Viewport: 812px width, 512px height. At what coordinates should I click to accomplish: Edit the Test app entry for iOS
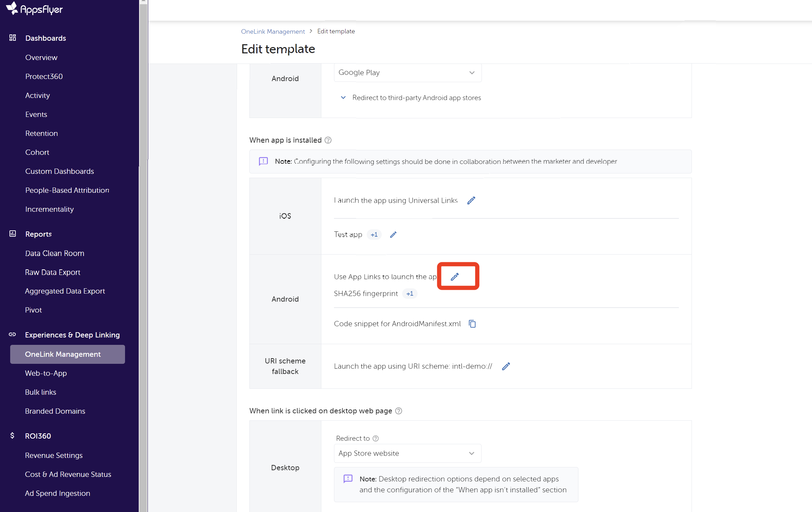[393, 234]
